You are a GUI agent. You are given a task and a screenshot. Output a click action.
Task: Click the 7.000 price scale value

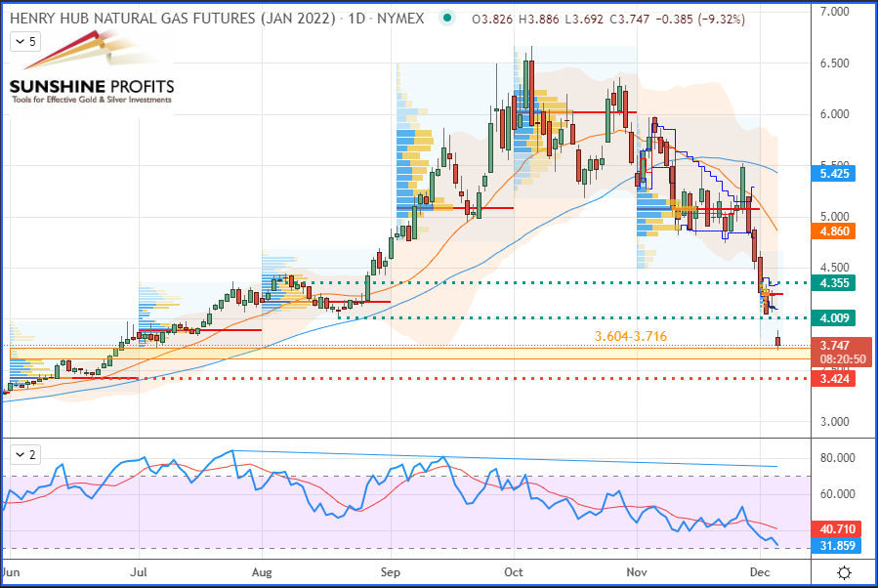[834, 11]
